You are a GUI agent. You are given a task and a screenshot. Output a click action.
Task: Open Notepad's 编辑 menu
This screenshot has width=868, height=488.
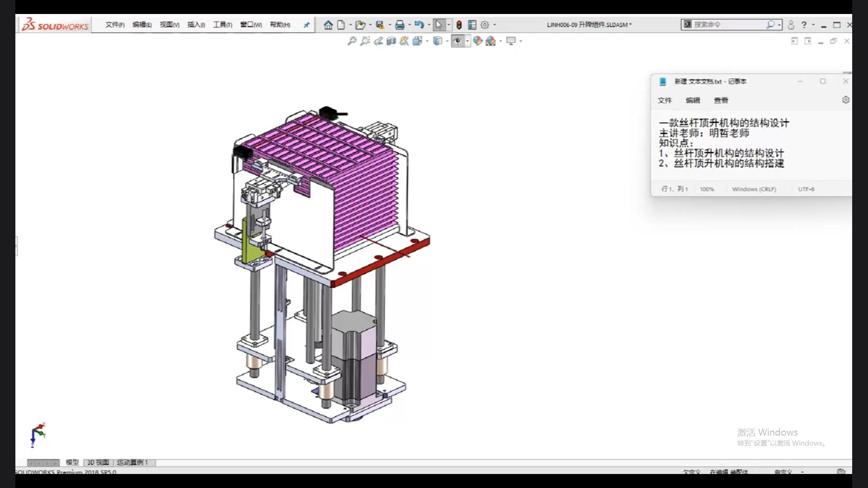(x=693, y=100)
